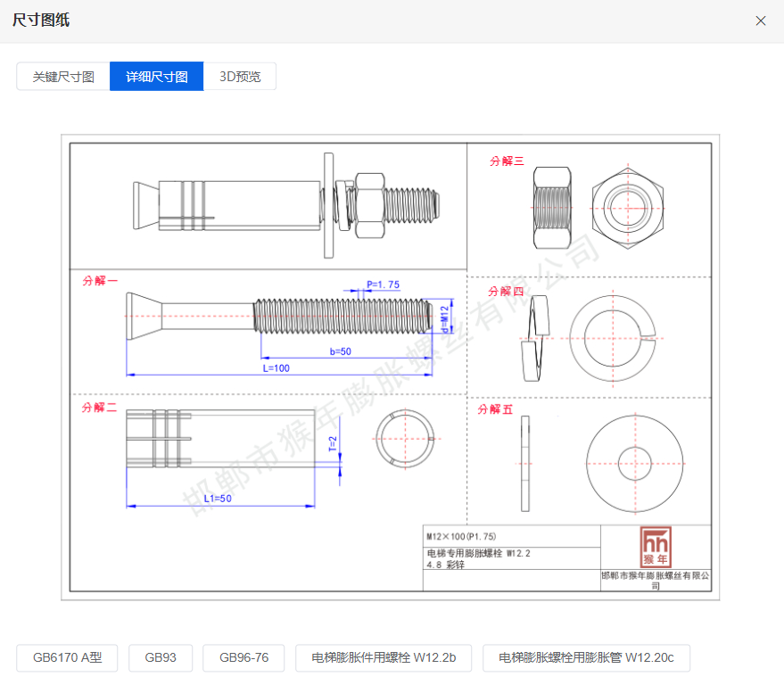Screen dimensions: 784x685
Task: Close the 尺寸图纸 dialog
Action: pos(761,21)
